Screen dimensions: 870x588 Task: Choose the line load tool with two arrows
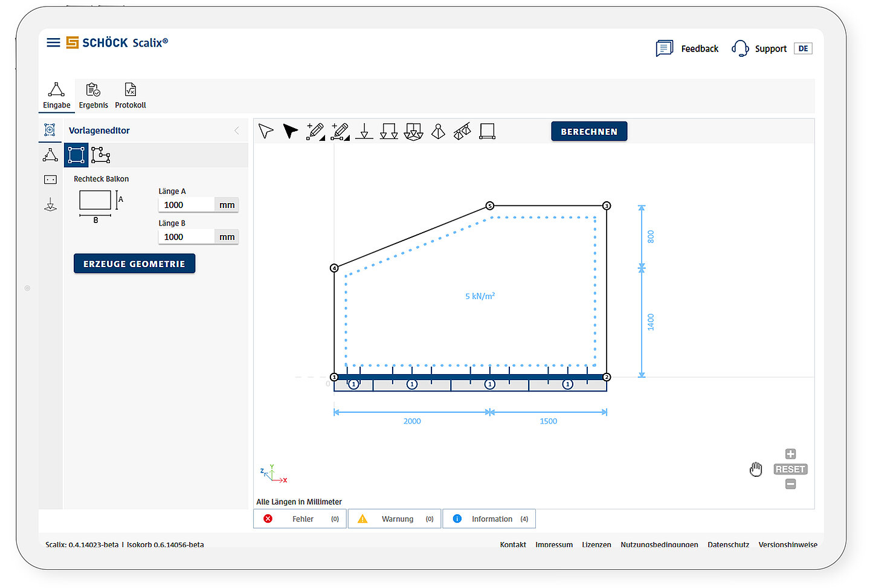click(388, 131)
